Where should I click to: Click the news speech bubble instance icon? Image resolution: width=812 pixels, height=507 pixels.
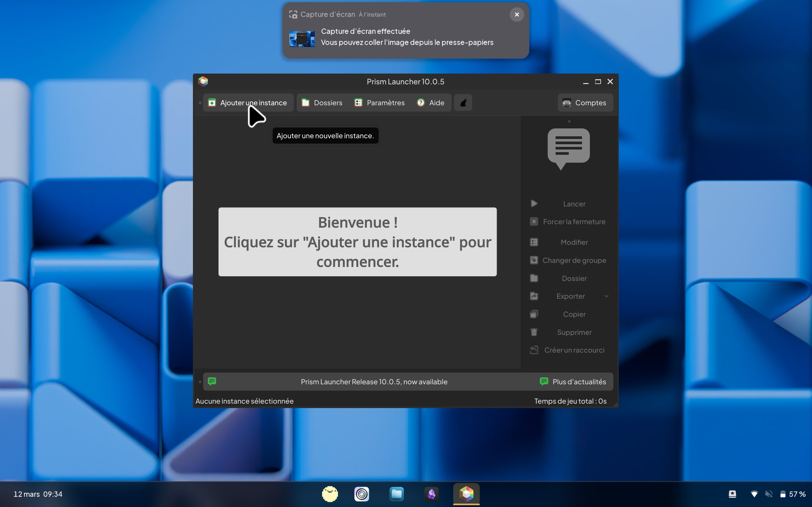click(x=568, y=149)
